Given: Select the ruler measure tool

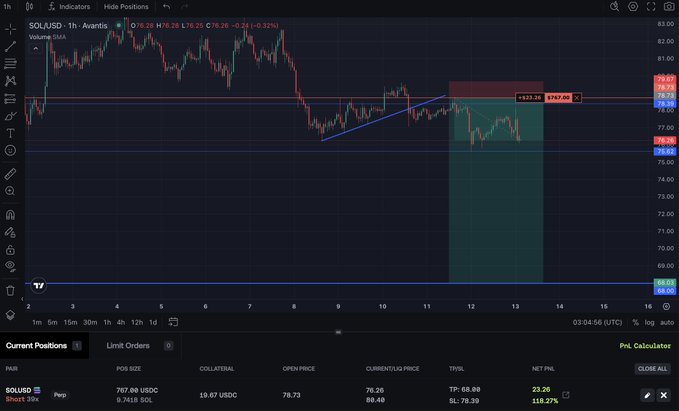Looking at the screenshot, I should click(x=10, y=174).
